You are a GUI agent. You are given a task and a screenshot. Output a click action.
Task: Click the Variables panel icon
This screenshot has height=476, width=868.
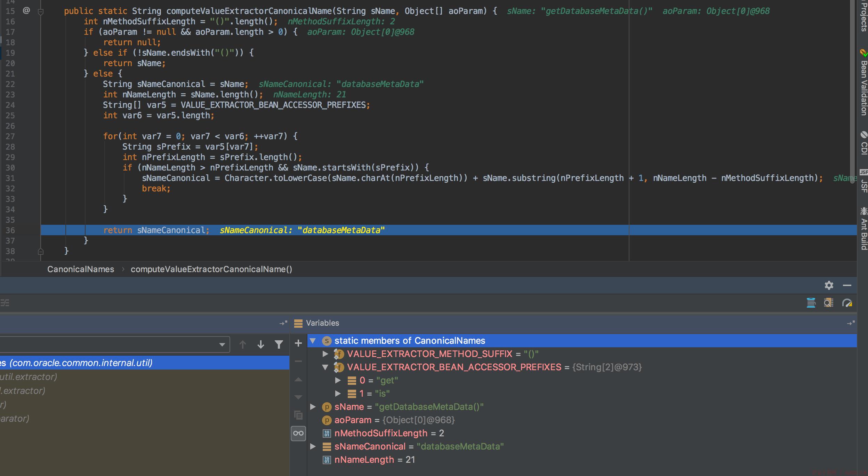pos(298,323)
